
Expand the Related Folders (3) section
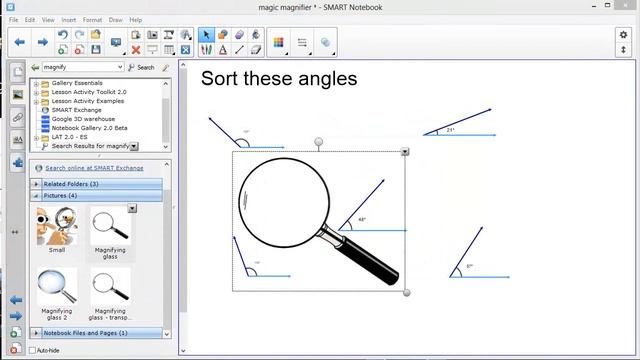click(x=36, y=184)
